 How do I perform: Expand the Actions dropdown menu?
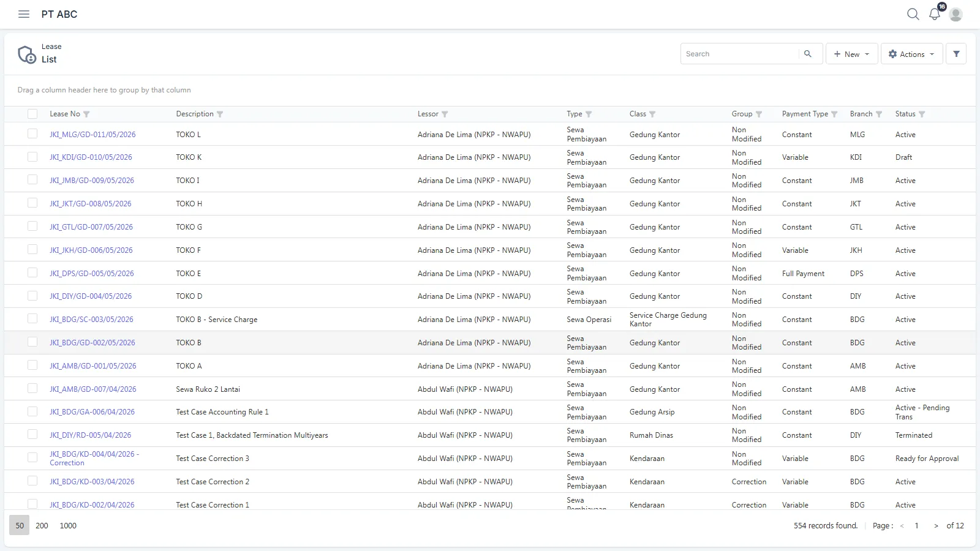pyautogui.click(x=911, y=54)
